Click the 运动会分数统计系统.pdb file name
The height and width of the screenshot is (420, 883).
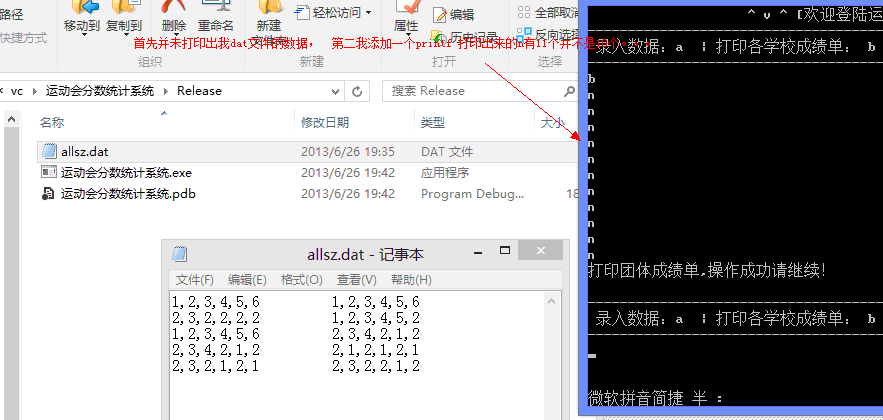click(128, 194)
